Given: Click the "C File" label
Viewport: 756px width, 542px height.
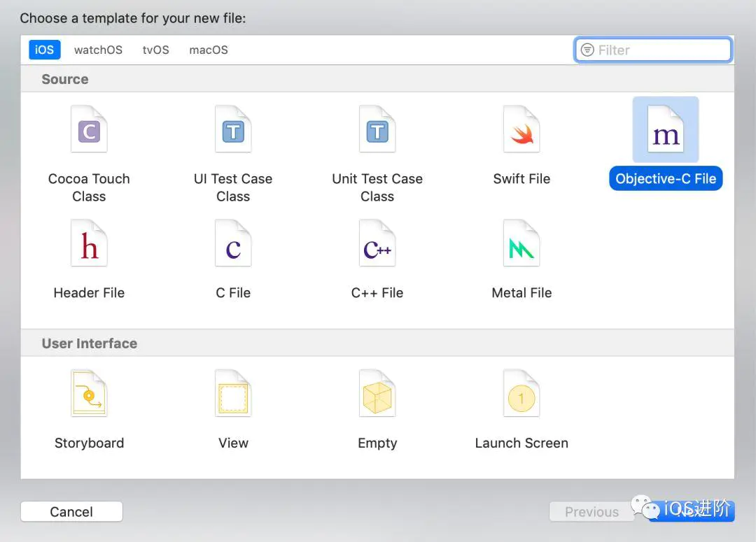Looking at the screenshot, I should pos(233,293).
